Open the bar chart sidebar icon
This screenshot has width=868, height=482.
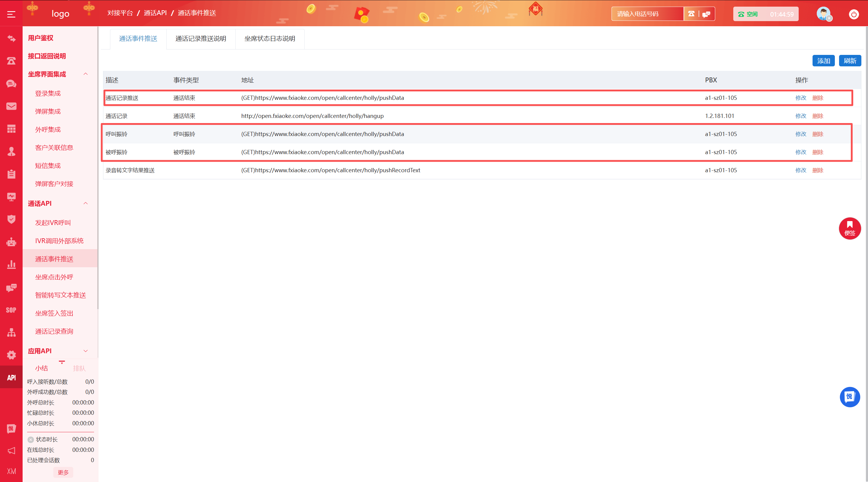pos(11,265)
